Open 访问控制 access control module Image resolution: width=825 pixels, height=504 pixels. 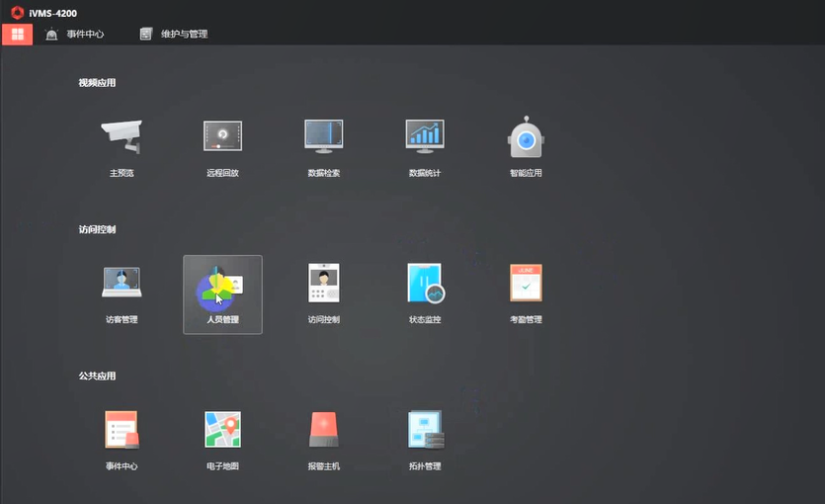pos(323,283)
